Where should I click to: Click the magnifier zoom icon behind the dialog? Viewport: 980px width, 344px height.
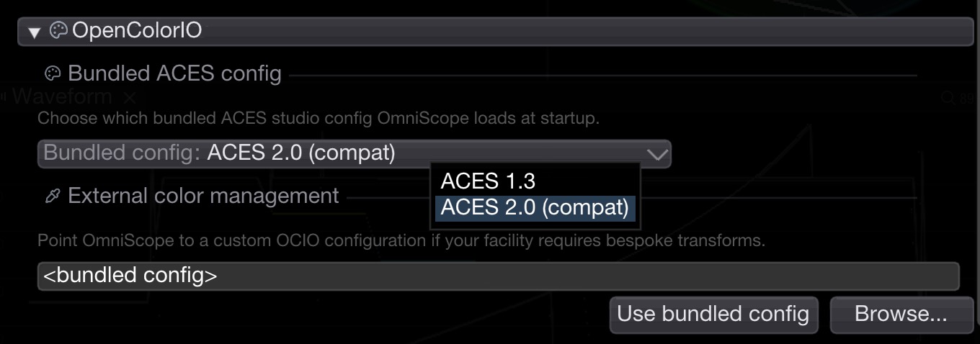(948, 98)
